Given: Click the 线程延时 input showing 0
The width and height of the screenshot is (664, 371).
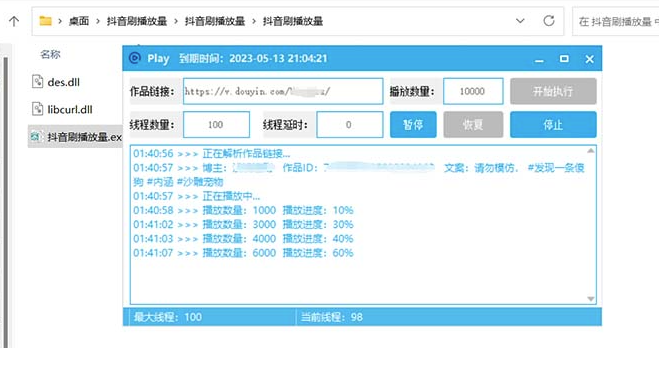Looking at the screenshot, I should [350, 125].
